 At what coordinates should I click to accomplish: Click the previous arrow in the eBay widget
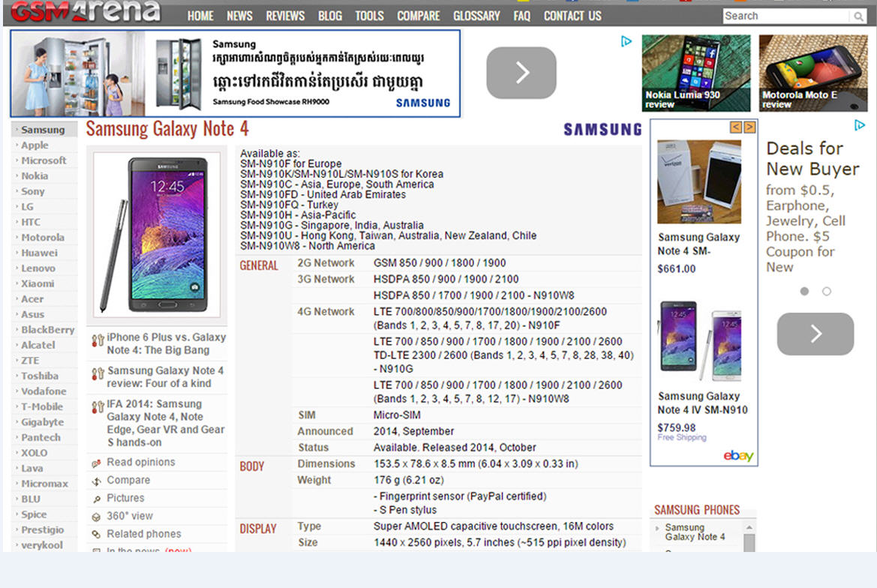[x=736, y=127]
